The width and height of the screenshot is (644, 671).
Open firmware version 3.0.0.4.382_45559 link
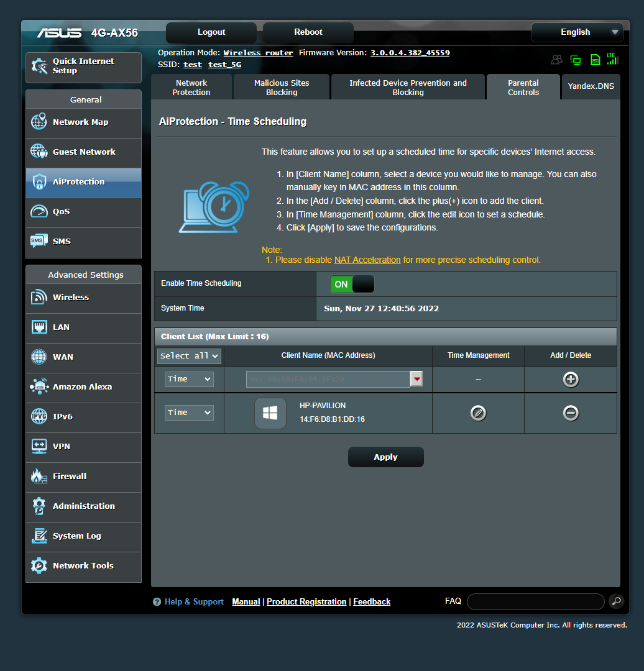tap(410, 53)
